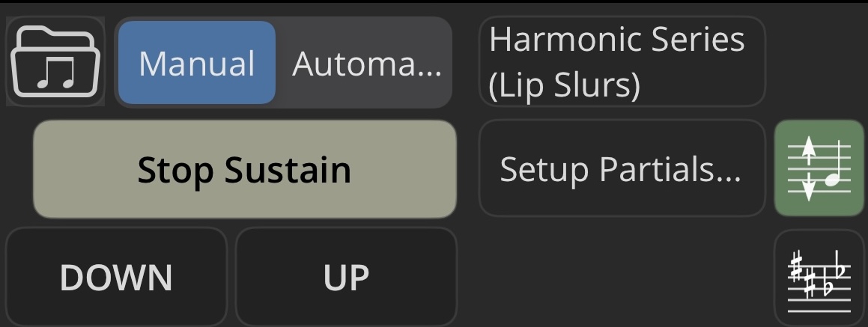868x327 pixels.
Task: Tap the folder icon with music notes
Action: (55, 61)
